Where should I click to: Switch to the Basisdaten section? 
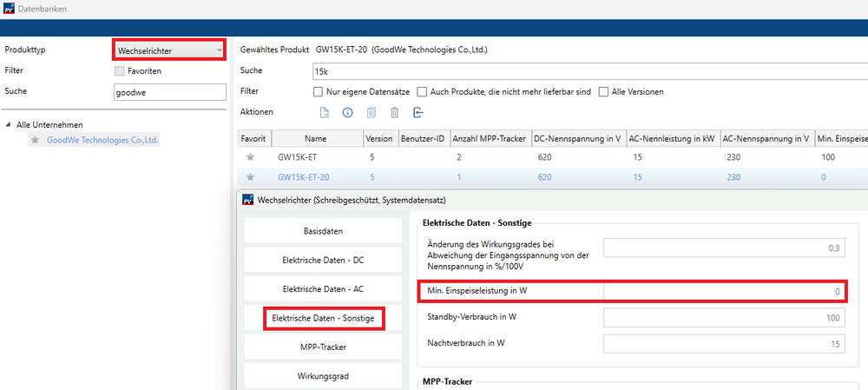[x=323, y=231]
